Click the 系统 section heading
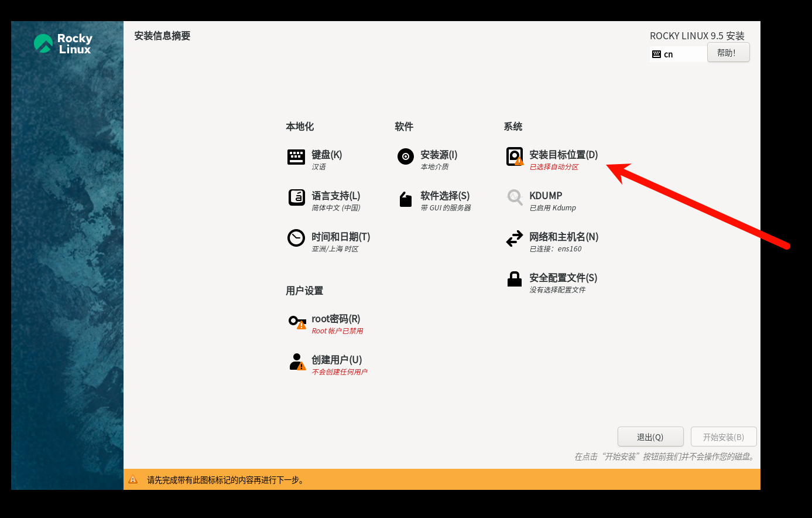Viewport: 812px width, 518px height. point(513,127)
